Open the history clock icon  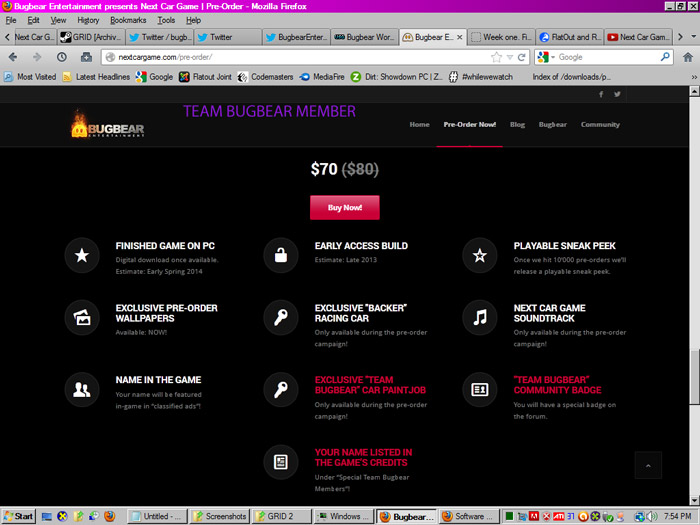point(62,57)
